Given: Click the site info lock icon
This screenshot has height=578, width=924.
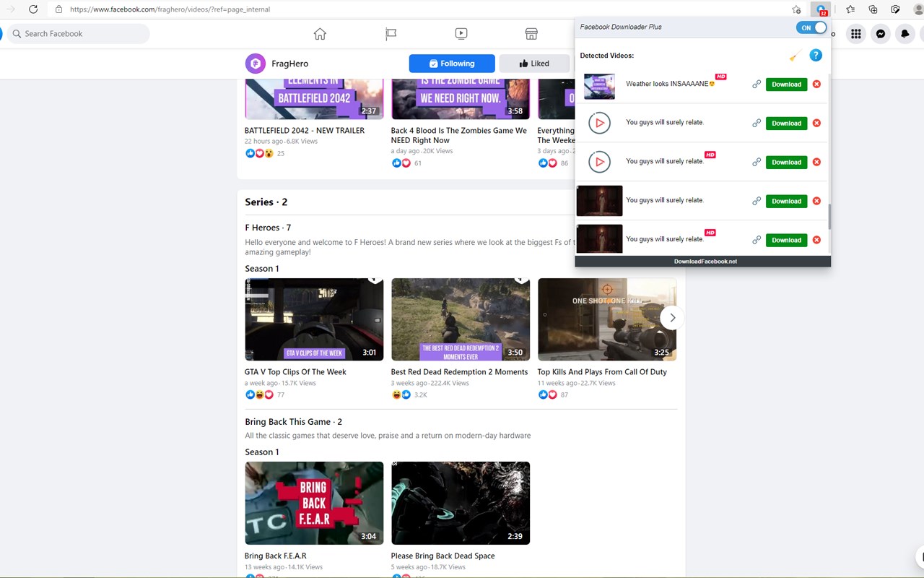Looking at the screenshot, I should 59,9.
